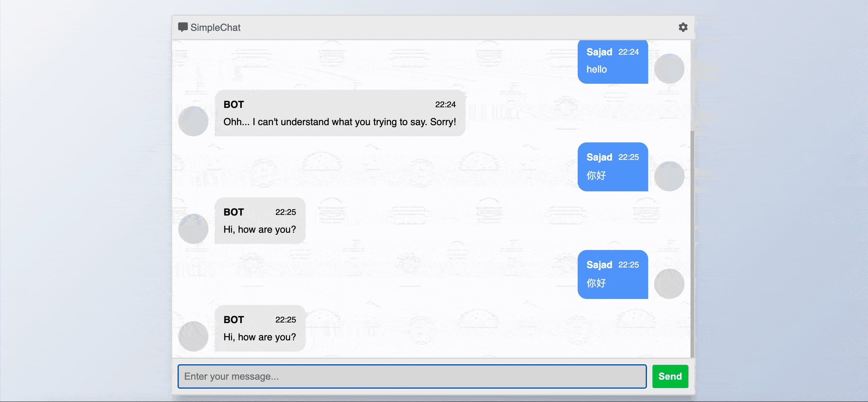Click the chat window vertical scrollbar

[x=692, y=242]
